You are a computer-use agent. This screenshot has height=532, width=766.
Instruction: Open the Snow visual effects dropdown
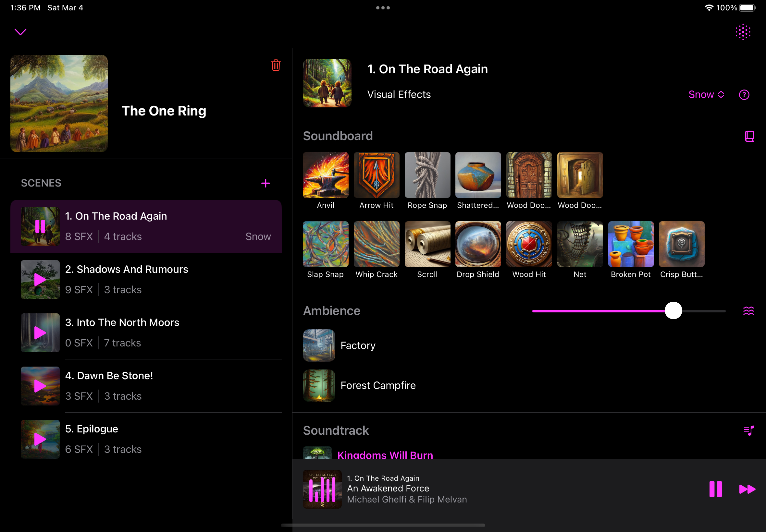coord(706,95)
